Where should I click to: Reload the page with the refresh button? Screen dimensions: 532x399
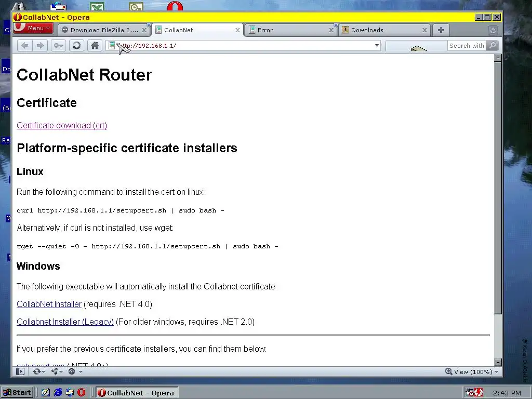click(x=77, y=46)
